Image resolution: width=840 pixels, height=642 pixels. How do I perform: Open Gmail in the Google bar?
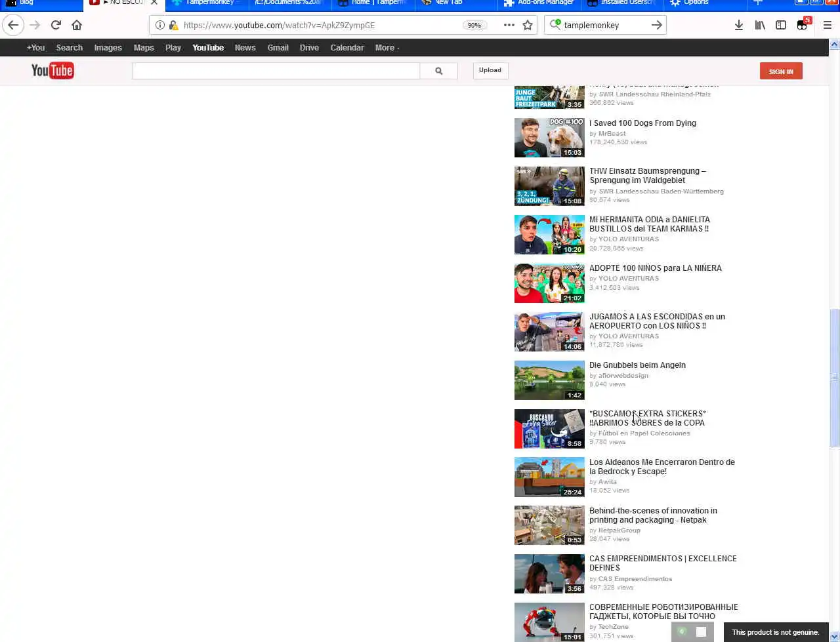(278, 48)
